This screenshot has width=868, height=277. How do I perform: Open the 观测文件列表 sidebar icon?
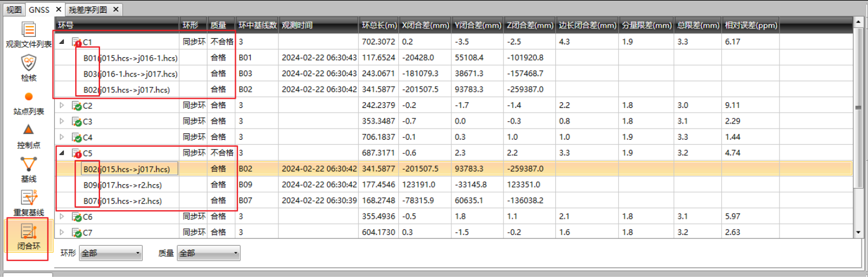coord(28,36)
